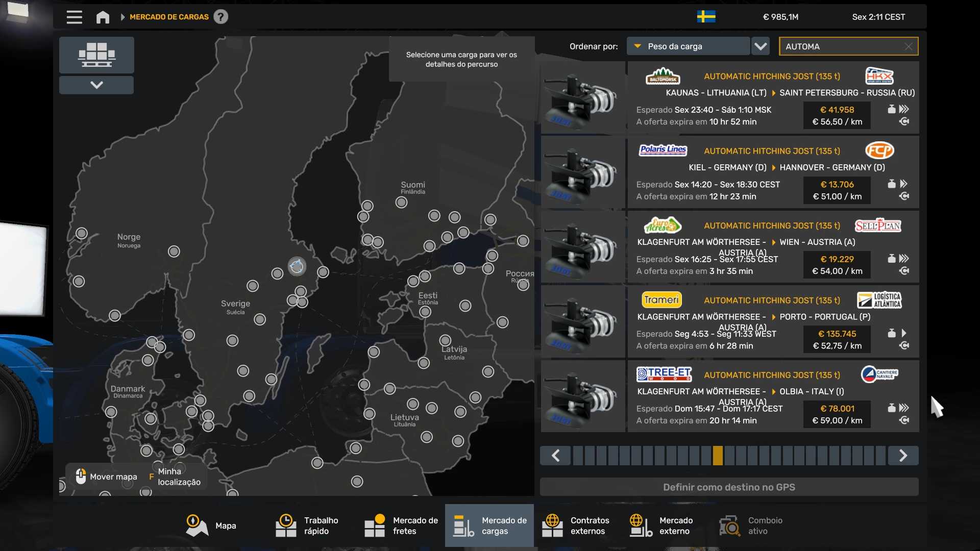Go to the next cargo list page
The width and height of the screenshot is (980, 551).
[x=903, y=456]
